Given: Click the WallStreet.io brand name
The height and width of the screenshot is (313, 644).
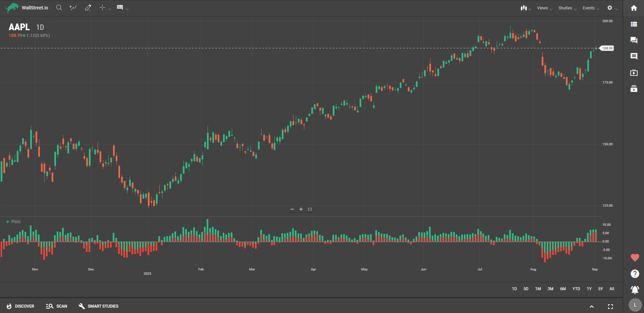Looking at the screenshot, I should click(35, 8).
